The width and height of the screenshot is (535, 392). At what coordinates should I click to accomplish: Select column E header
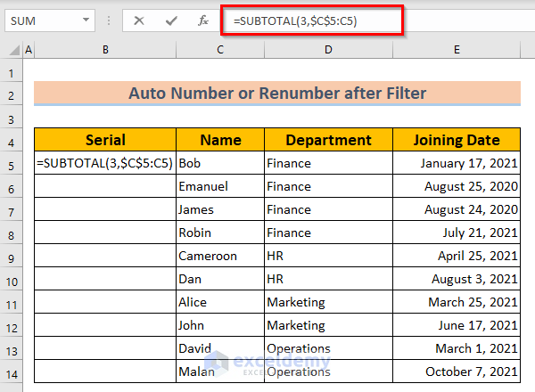coord(457,51)
